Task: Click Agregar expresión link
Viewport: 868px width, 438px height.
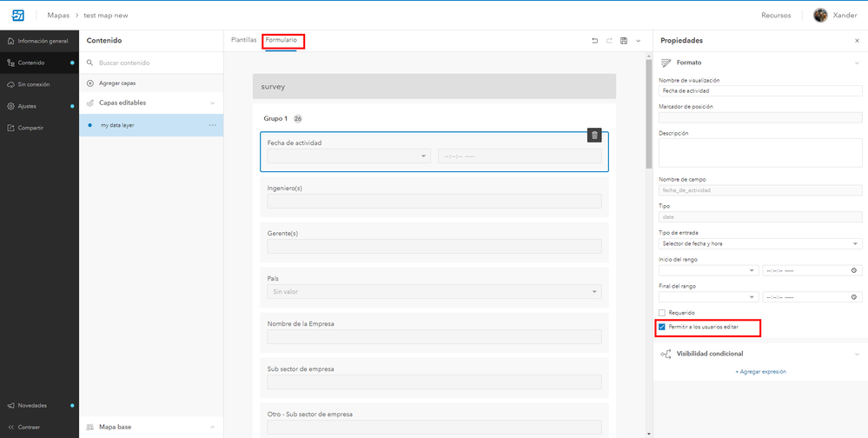Action: 760,372
